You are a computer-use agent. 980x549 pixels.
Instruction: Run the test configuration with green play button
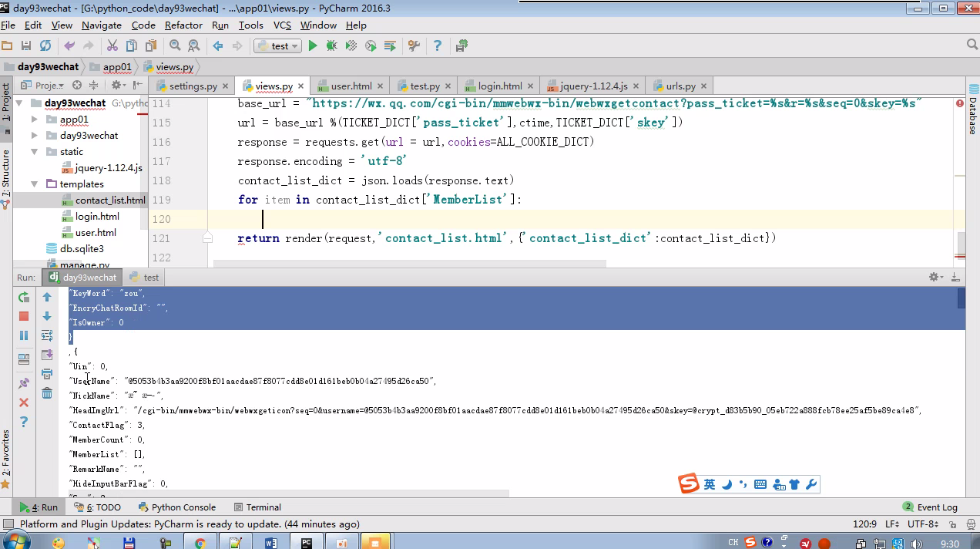[313, 46]
